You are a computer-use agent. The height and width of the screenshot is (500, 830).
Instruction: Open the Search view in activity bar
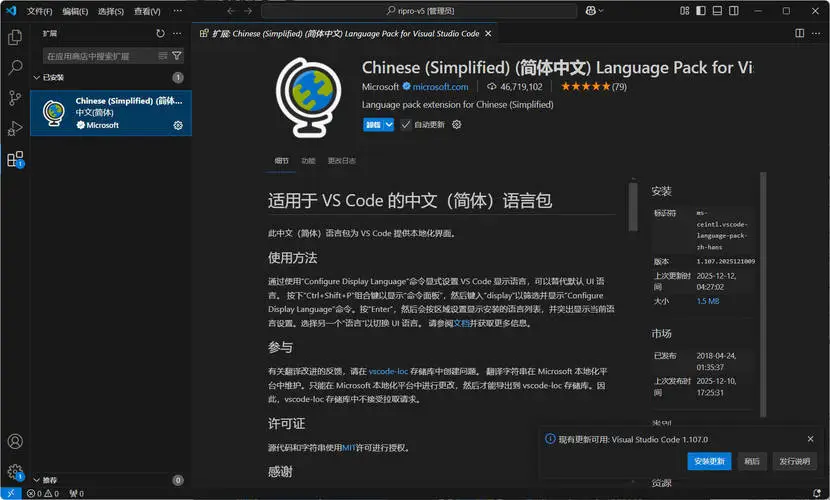point(15,68)
